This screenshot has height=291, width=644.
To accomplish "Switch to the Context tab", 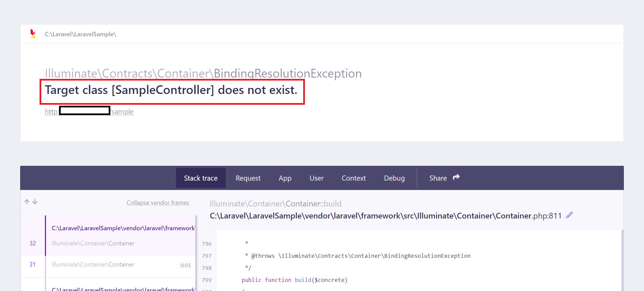I will tap(354, 178).
